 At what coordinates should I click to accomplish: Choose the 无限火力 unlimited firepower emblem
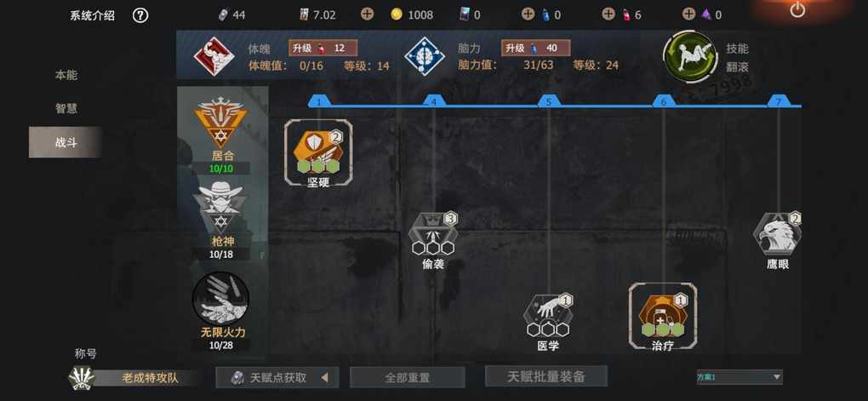tap(220, 299)
